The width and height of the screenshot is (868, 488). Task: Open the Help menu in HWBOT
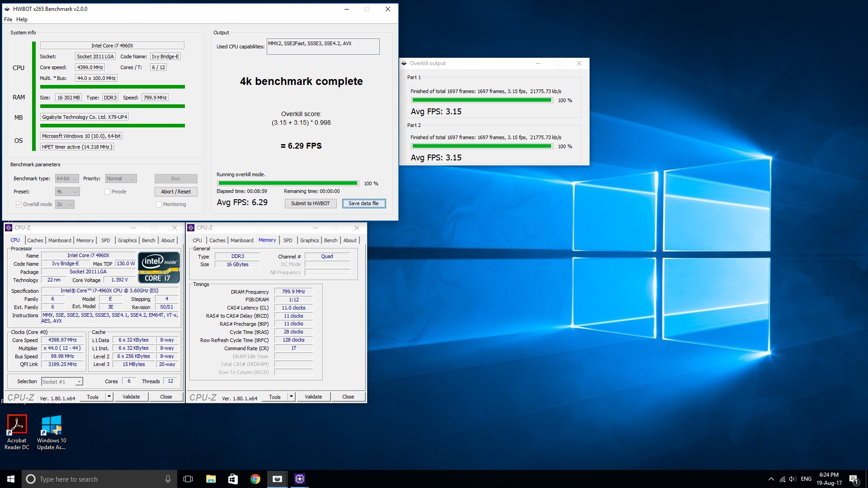[22, 19]
